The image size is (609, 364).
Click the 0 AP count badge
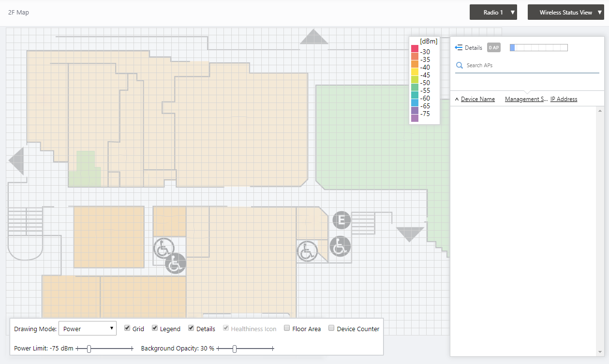click(x=493, y=47)
